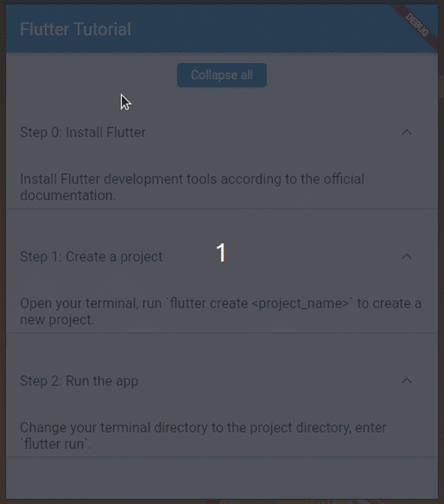Select the Step 2: Run the app header
444x504 pixels.
point(79,381)
